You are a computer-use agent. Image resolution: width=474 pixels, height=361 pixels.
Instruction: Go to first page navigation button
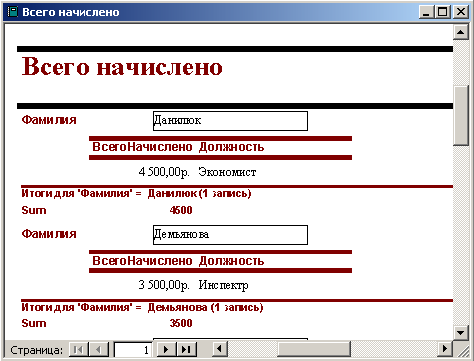[79, 350]
